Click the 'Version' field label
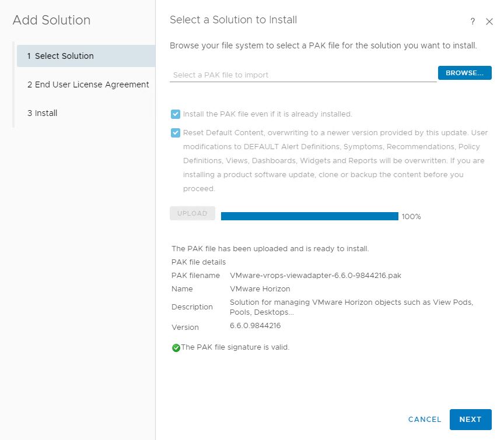This screenshot has width=504, height=440. 185,328
